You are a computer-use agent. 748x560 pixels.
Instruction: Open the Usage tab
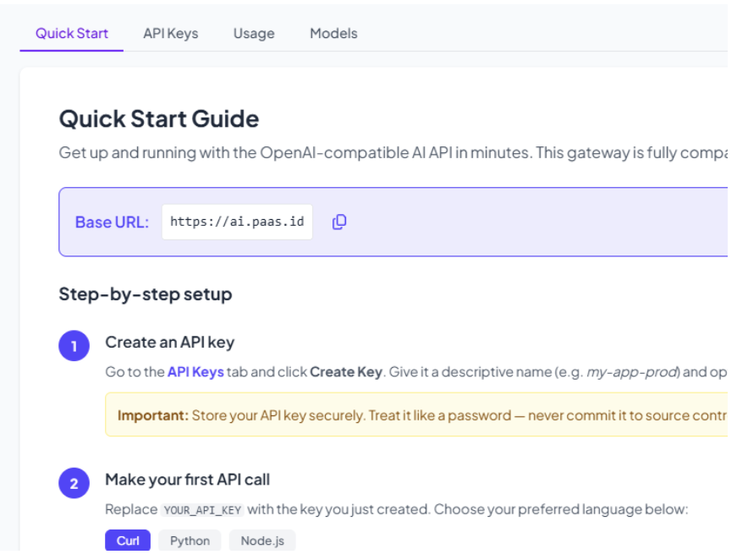click(254, 33)
